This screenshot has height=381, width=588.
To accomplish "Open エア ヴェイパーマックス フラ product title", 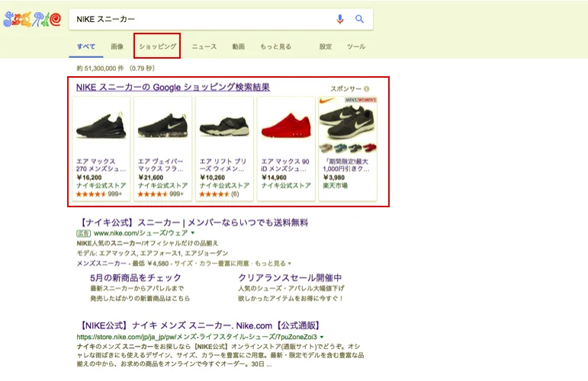I will (x=161, y=165).
